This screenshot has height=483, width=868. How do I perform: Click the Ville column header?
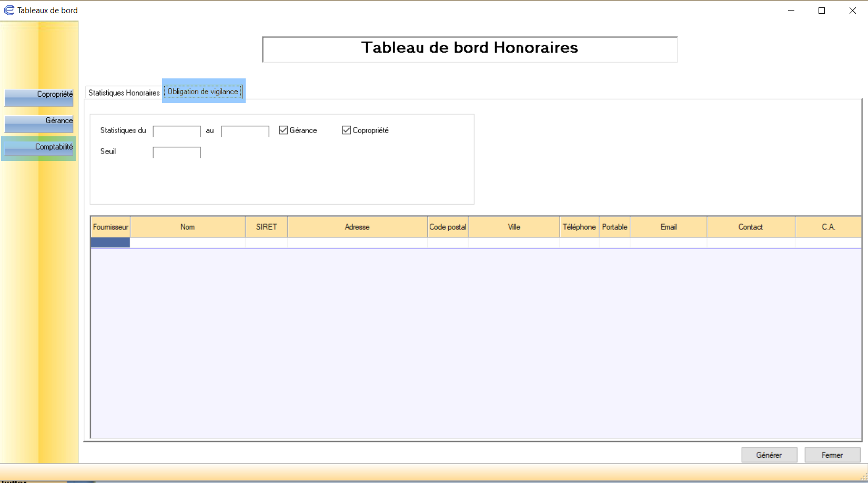(x=514, y=227)
